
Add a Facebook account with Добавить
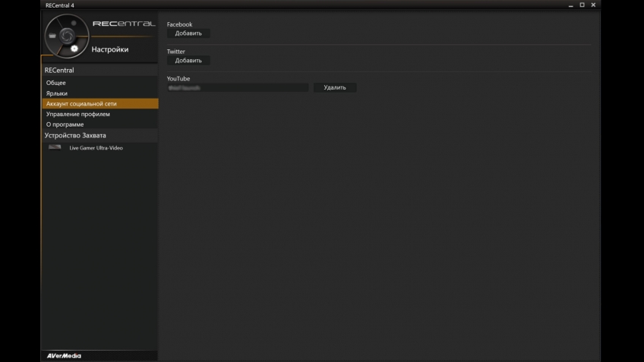(188, 33)
